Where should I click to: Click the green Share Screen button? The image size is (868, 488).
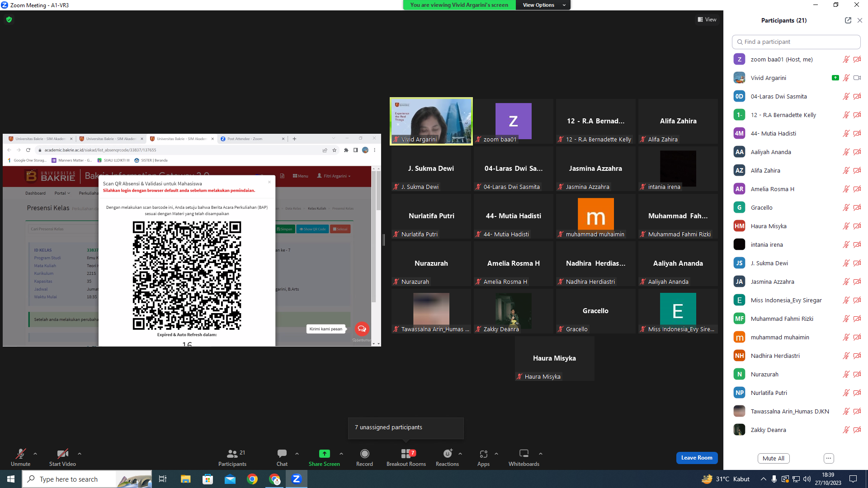(x=324, y=457)
